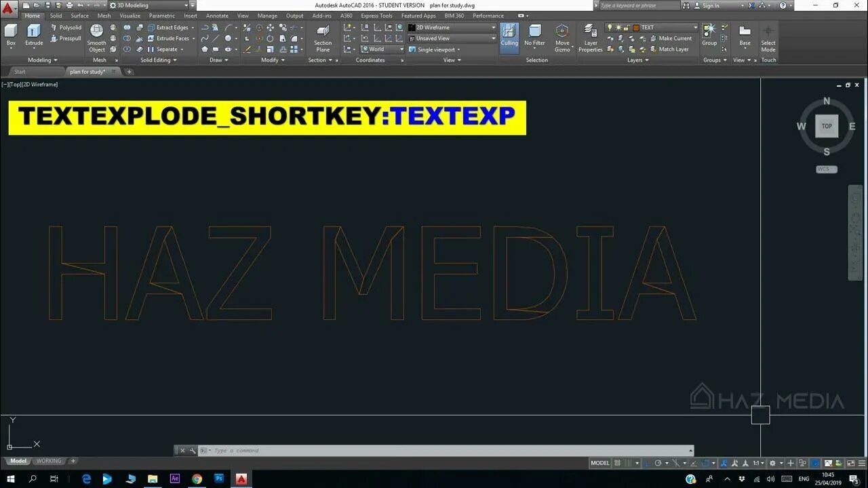Select the Extrude tool
868x488 pixels.
pyautogui.click(x=34, y=35)
